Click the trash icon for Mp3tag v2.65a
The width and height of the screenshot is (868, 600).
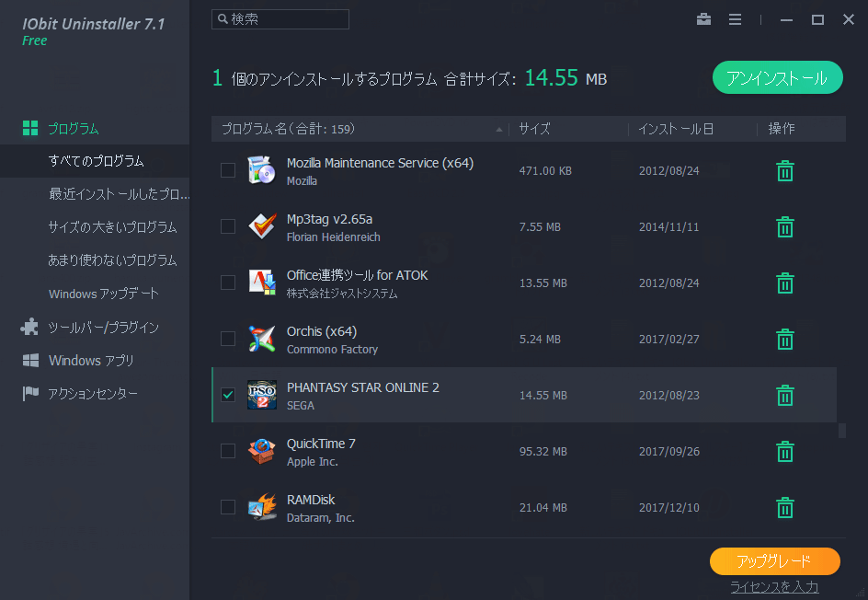point(785,226)
